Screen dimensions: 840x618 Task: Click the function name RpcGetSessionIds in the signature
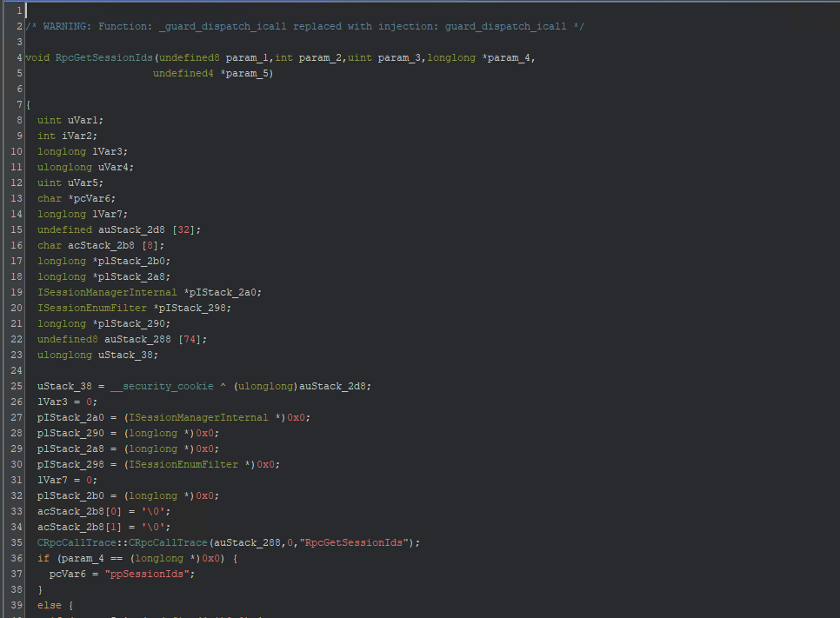[x=104, y=57]
